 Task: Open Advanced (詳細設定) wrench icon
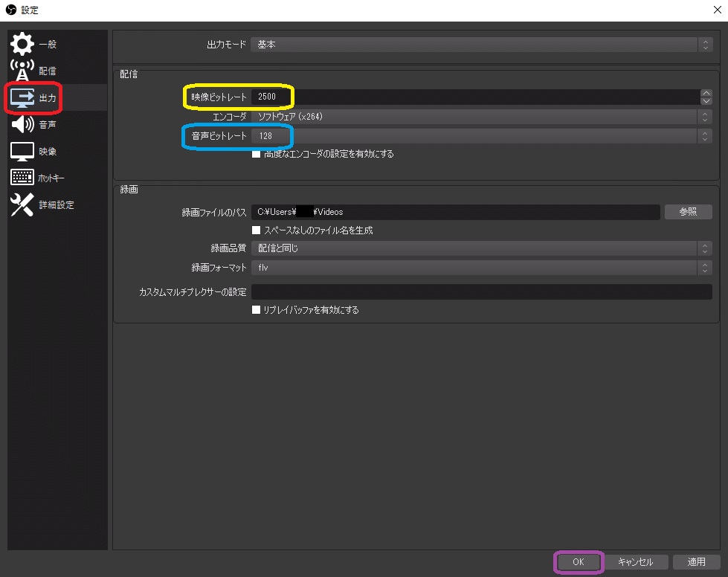(22, 204)
